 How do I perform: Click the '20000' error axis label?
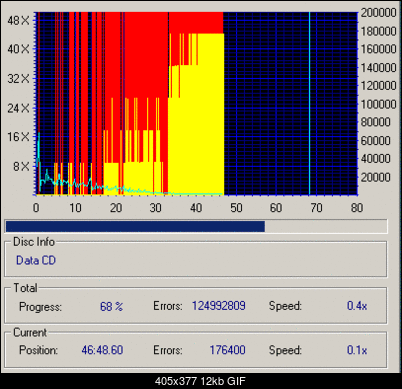376,177
